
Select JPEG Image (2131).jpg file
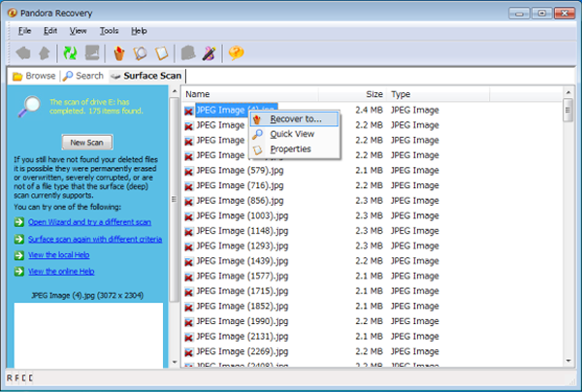click(242, 337)
